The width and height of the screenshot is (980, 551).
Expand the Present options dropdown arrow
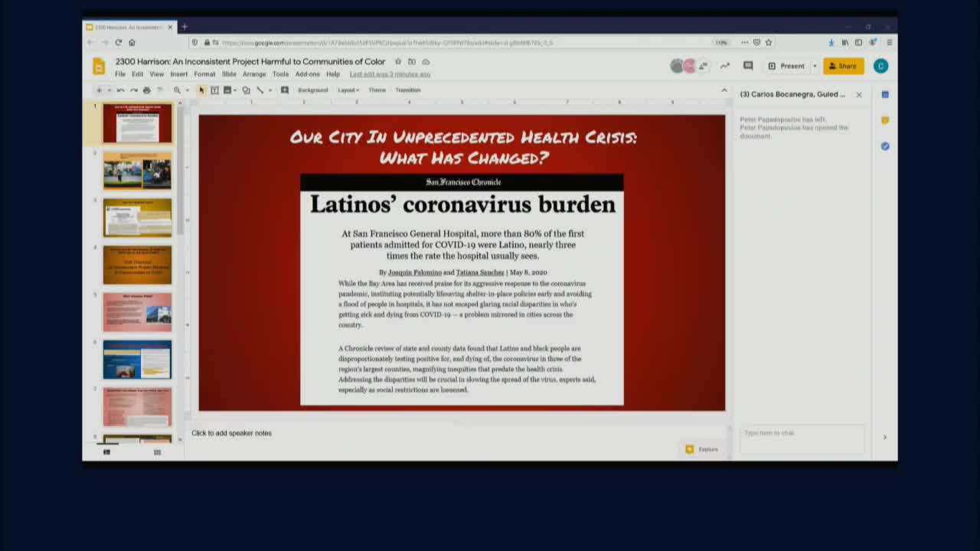815,66
